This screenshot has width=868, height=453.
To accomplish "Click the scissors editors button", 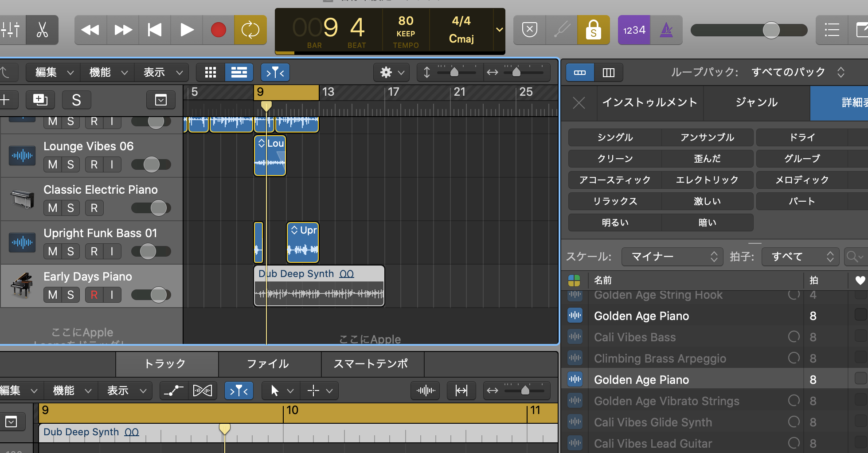I will coord(42,30).
